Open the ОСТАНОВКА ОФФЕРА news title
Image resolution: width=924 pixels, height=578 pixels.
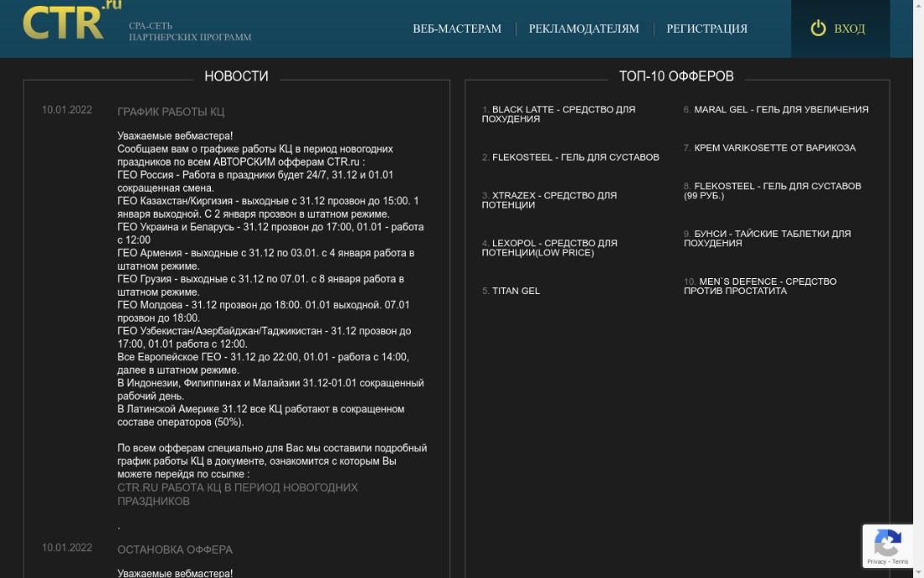pyautogui.click(x=175, y=549)
